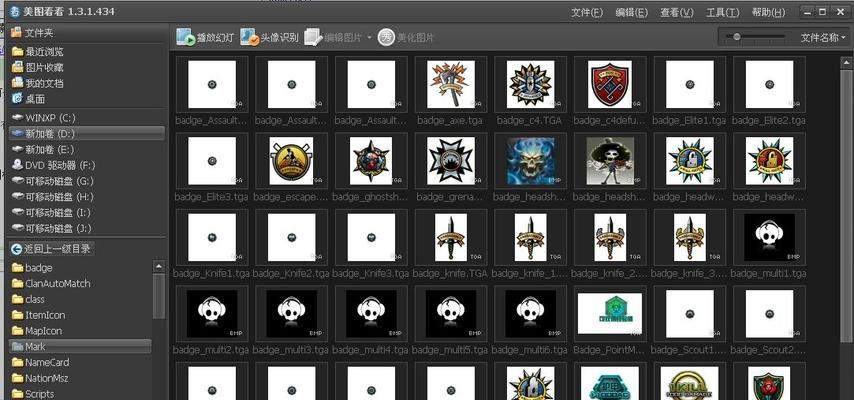Screen dimensions: 854x400
Task: Select the badge_multi6.tga thumbnail
Action: tap(530, 313)
